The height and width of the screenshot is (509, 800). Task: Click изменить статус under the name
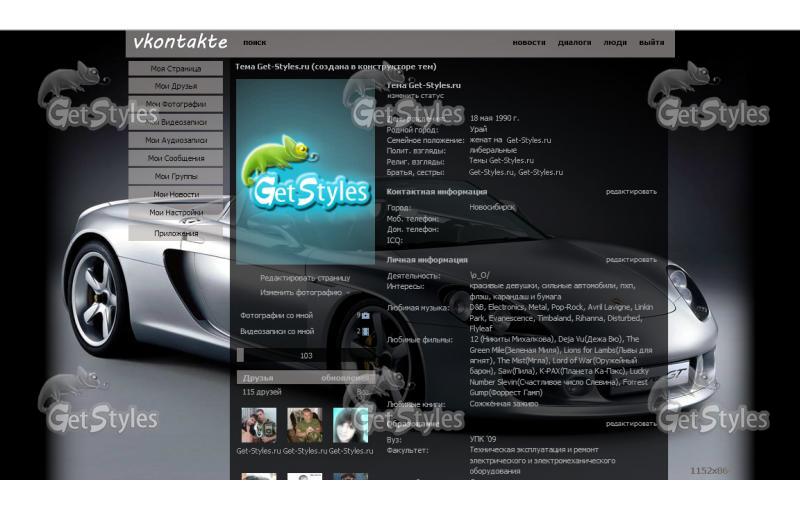tap(415, 95)
